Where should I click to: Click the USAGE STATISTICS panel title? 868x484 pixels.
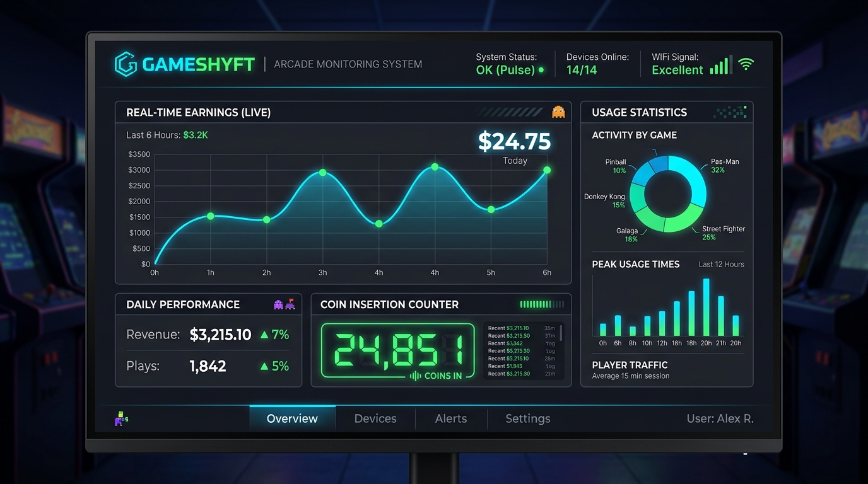pos(639,112)
